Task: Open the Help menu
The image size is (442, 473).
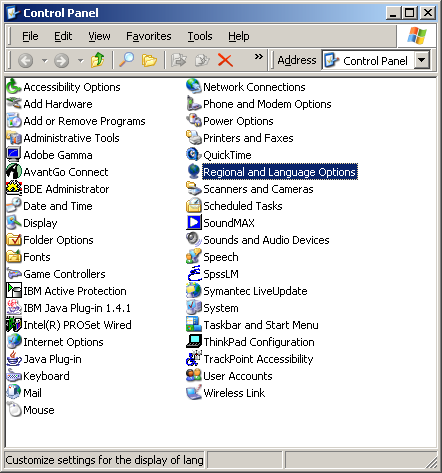Action: pos(239,36)
